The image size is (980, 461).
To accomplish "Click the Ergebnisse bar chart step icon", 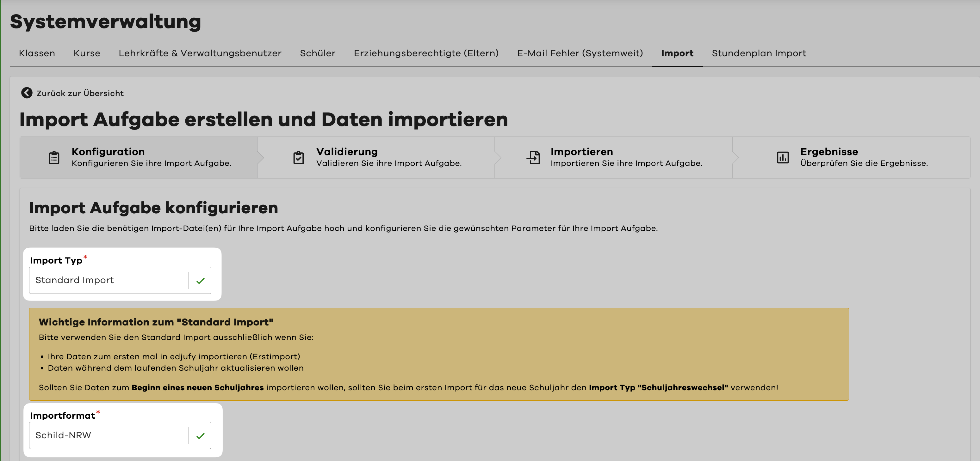I will [783, 157].
